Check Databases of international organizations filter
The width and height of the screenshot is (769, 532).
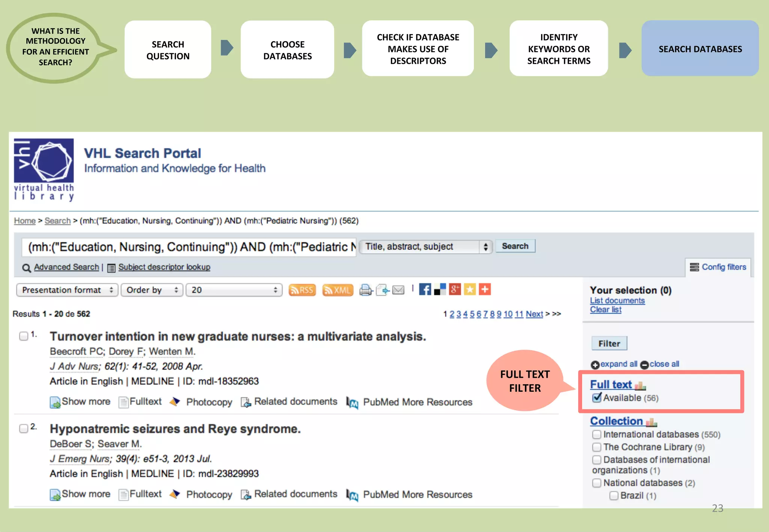coord(597,460)
